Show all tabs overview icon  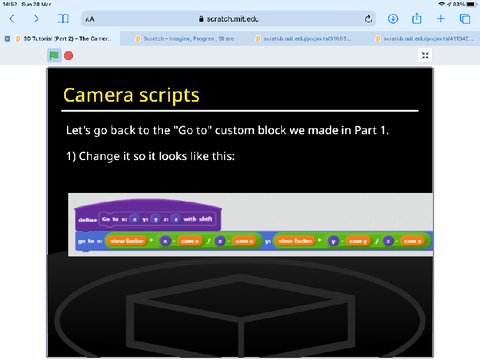click(x=465, y=19)
